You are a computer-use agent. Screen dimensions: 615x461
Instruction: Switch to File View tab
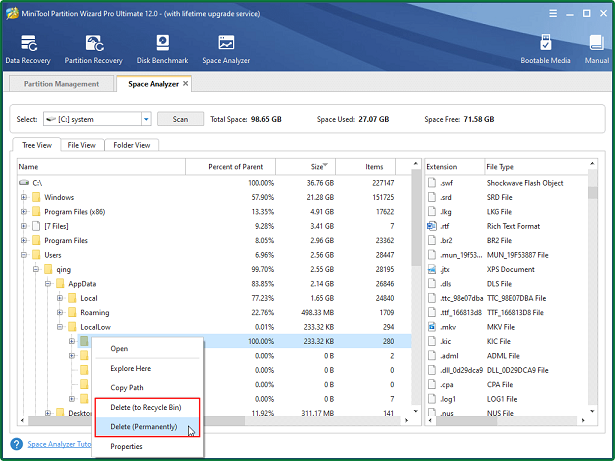(x=82, y=145)
